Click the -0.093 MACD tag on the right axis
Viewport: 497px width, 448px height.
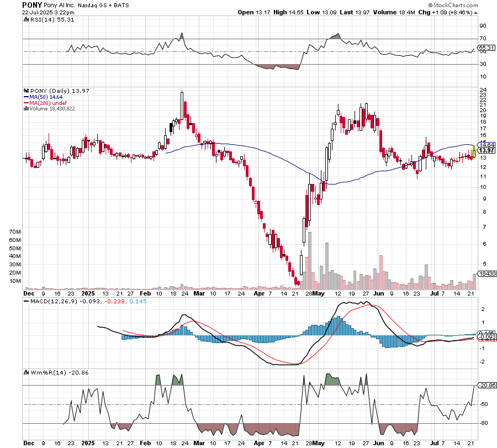[487, 337]
